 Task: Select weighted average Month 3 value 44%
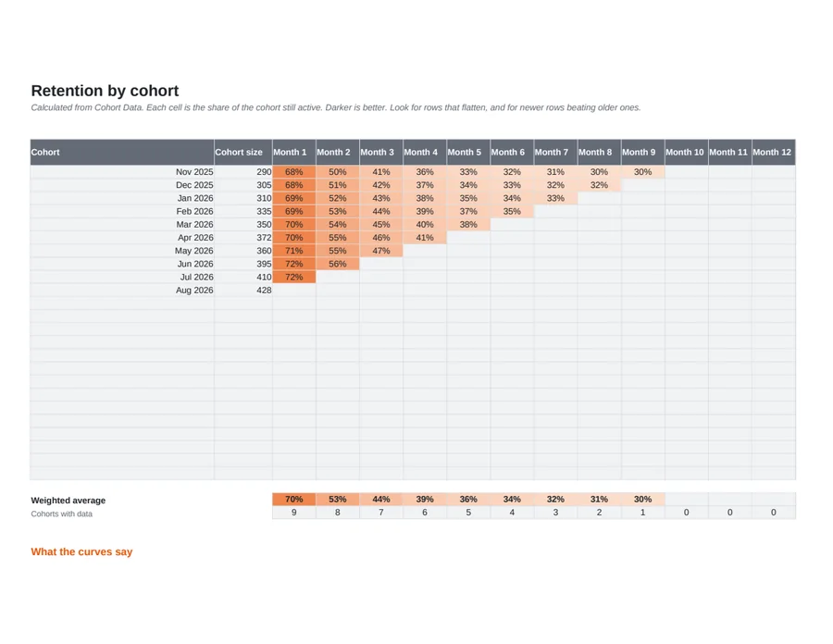coord(381,499)
